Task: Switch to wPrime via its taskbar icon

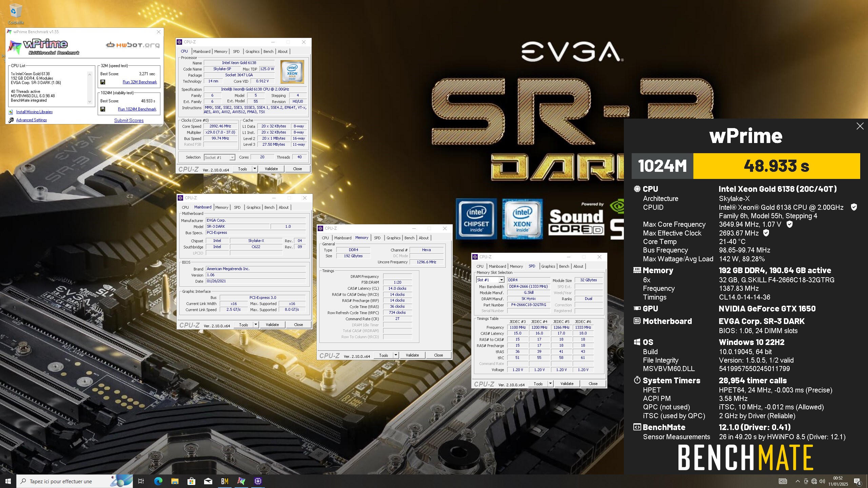Action: click(241, 481)
